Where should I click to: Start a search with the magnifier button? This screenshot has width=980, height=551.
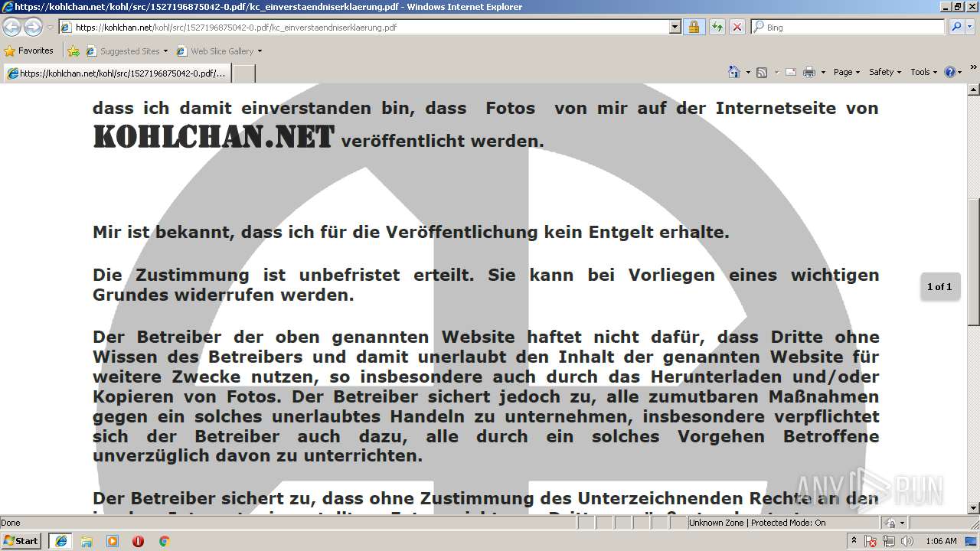tap(955, 27)
